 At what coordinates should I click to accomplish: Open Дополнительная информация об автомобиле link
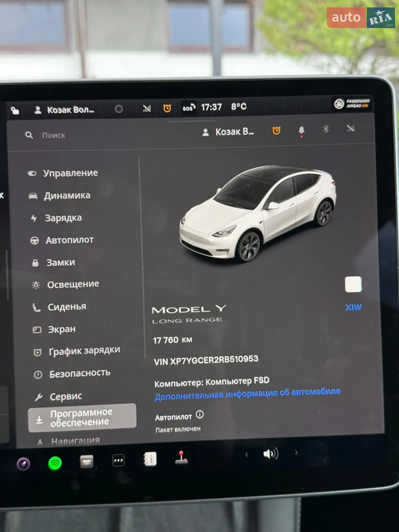pos(247,394)
